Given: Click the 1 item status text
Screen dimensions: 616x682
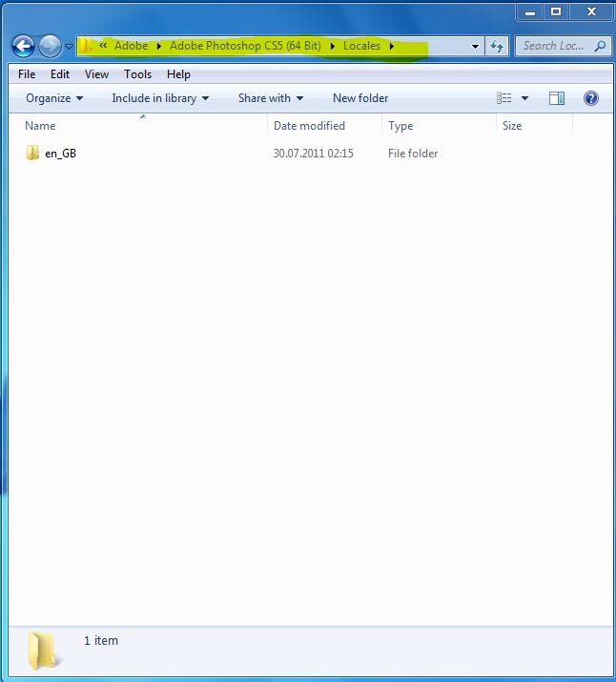Looking at the screenshot, I should 101,641.
